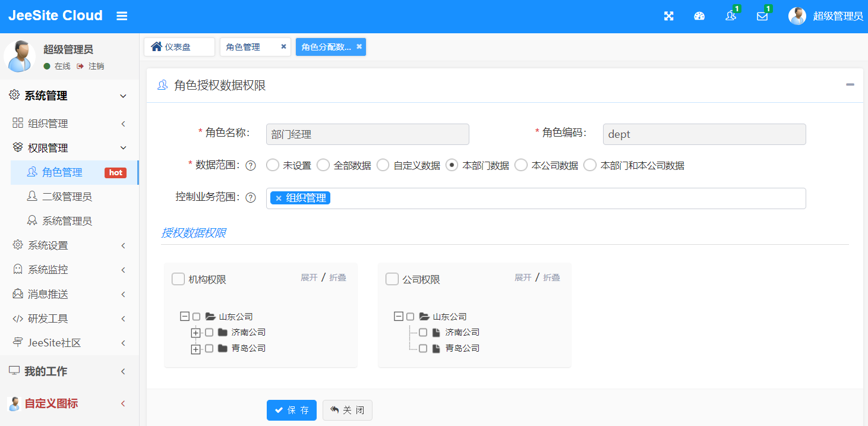
Task: Switch to the 仪表盘 tab
Action: pos(179,47)
